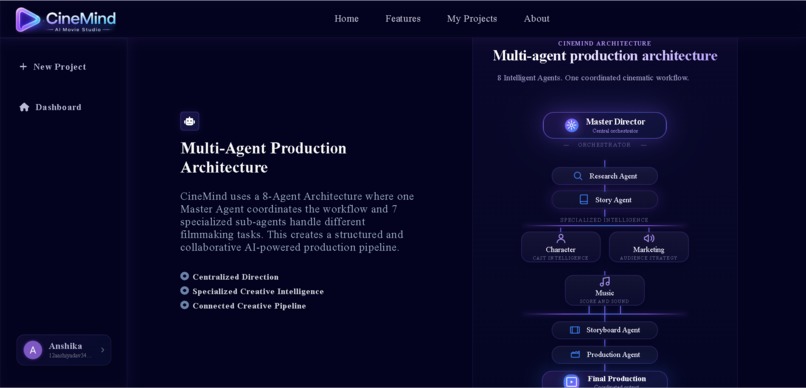Viewport: 806px width, 388px height.
Task: Click the ORCHESTRATOR divider label
Action: click(604, 145)
